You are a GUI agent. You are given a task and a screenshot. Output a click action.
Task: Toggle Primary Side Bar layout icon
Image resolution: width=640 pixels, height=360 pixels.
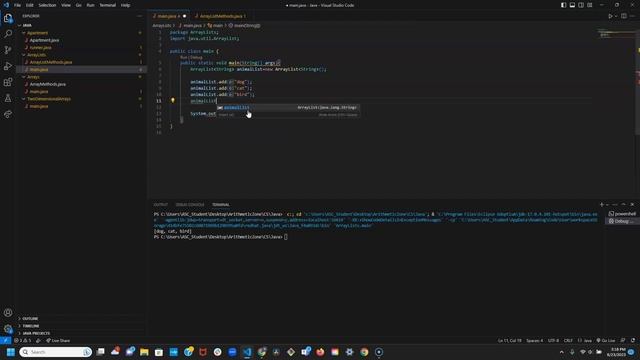563,5
